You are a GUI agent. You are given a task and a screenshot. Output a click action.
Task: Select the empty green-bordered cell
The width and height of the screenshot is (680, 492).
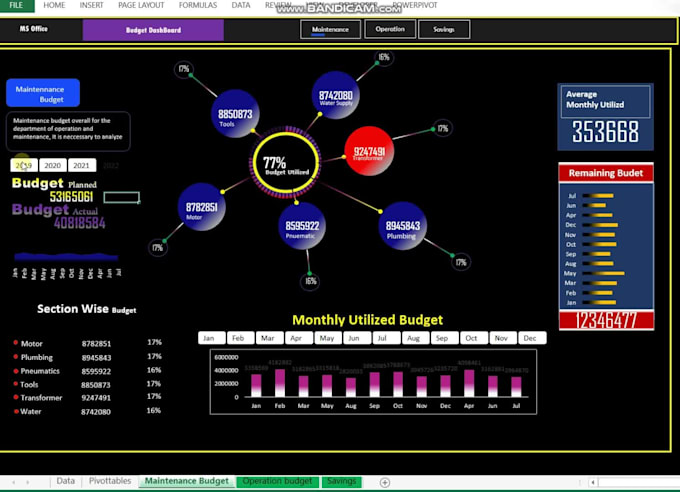tap(121, 197)
